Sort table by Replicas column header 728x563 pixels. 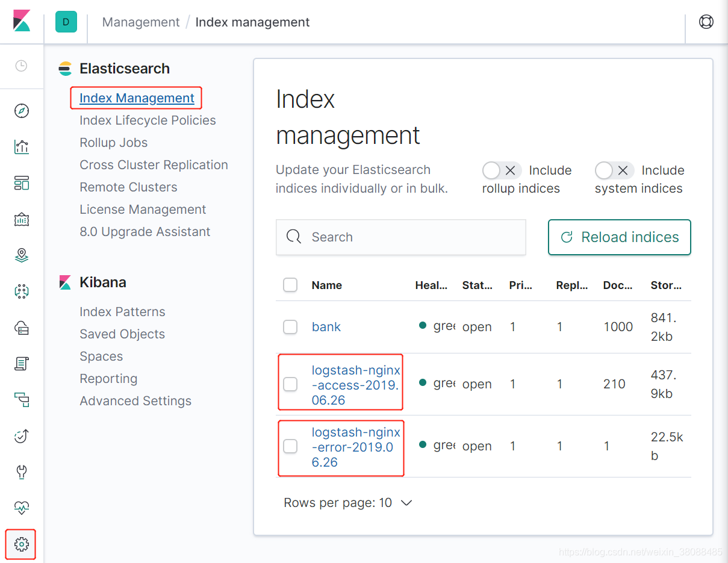point(572,285)
